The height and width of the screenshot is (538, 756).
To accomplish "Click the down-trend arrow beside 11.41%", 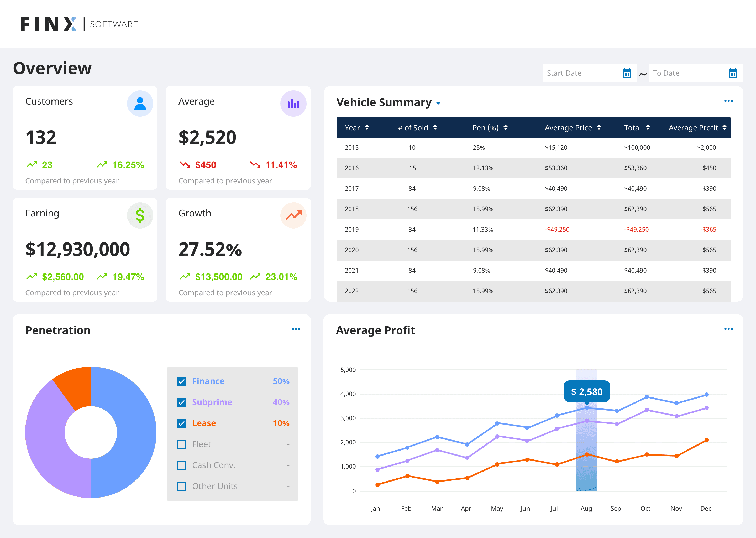I will 255,165.
